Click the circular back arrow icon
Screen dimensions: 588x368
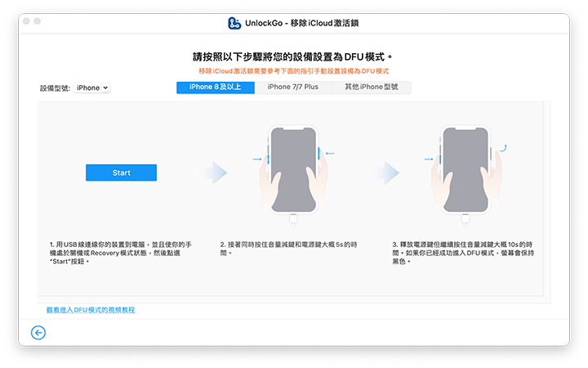pos(38,333)
